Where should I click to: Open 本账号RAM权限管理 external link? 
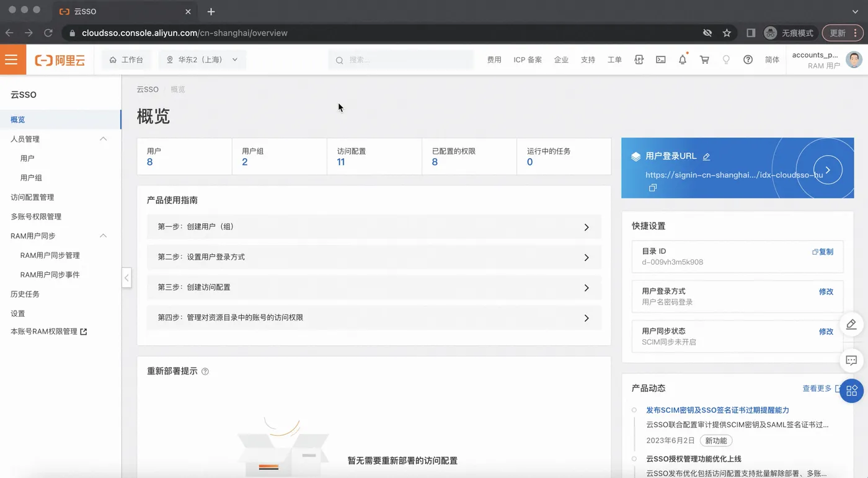[49, 332]
